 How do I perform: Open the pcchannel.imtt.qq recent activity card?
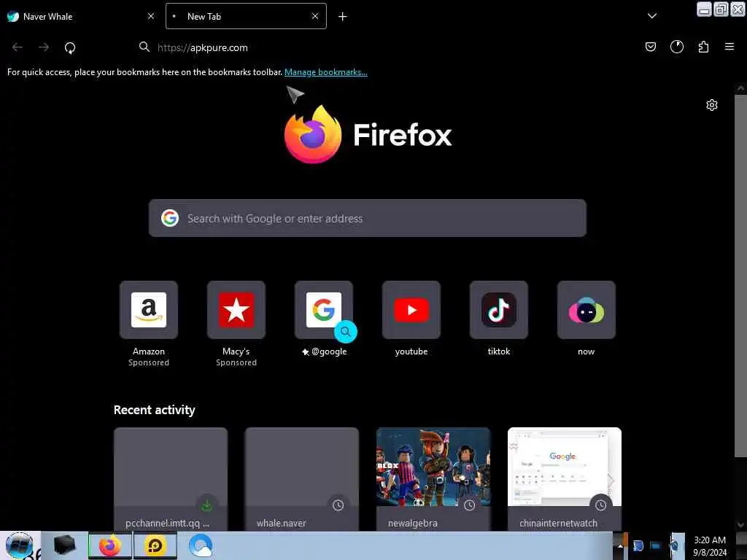(x=171, y=479)
